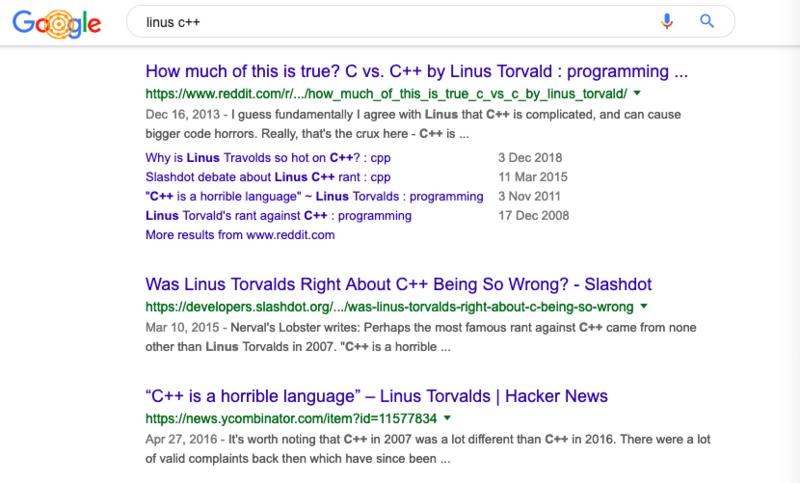Click the developers.slashdot.org green URL text

[389, 307]
